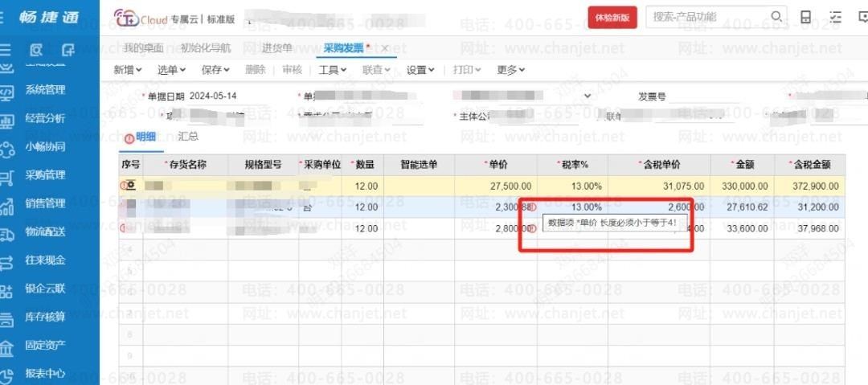Select the 31,200.00 tax-included amount cell
868x385 pixels.
pyautogui.click(x=810, y=207)
